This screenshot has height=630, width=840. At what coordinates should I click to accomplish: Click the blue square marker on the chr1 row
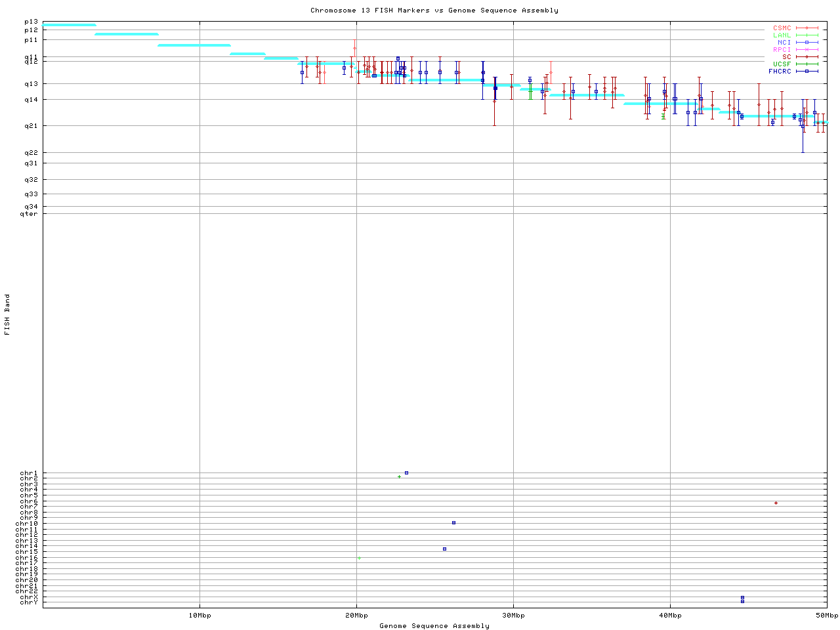[406, 472]
